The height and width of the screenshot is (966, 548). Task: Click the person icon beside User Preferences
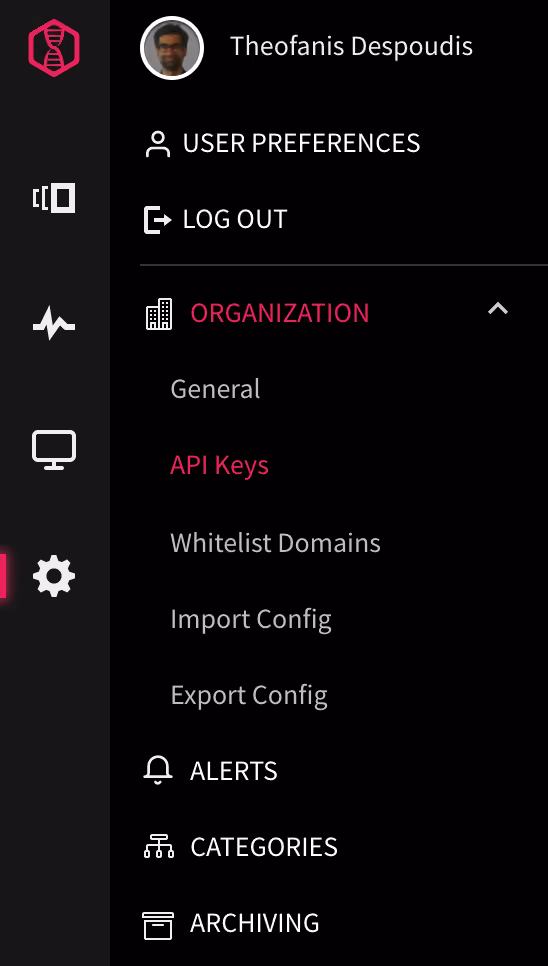pos(158,144)
